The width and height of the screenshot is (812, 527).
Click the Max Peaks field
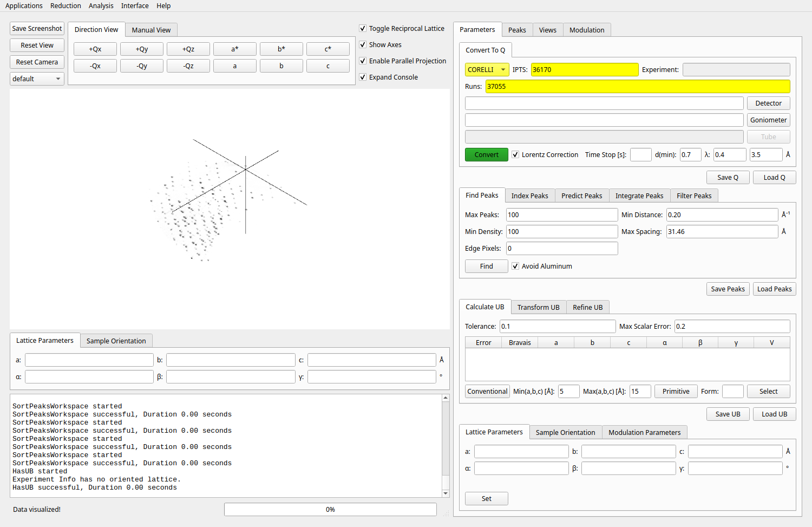tap(562, 215)
